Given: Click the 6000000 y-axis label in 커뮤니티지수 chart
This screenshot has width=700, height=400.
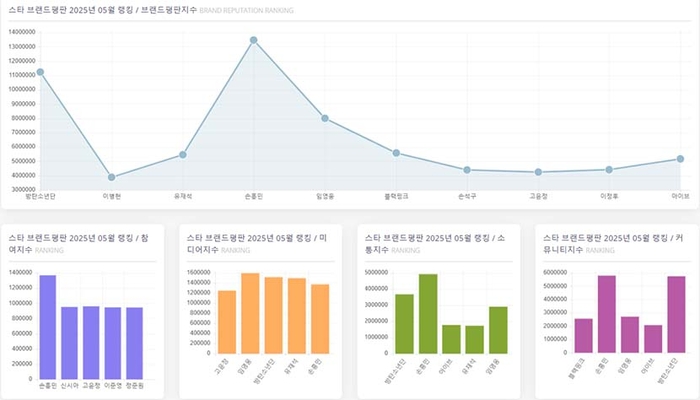Looking at the screenshot, I should (x=555, y=272).
